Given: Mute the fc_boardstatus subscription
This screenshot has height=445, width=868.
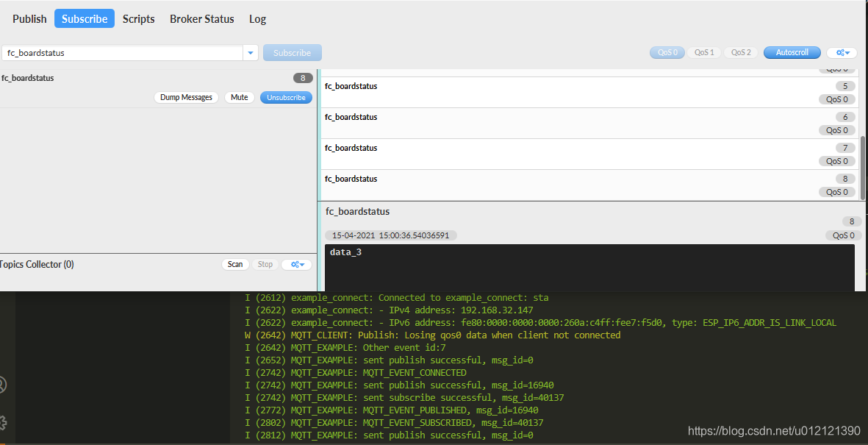Looking at the screenshot, I should (239, 98).
